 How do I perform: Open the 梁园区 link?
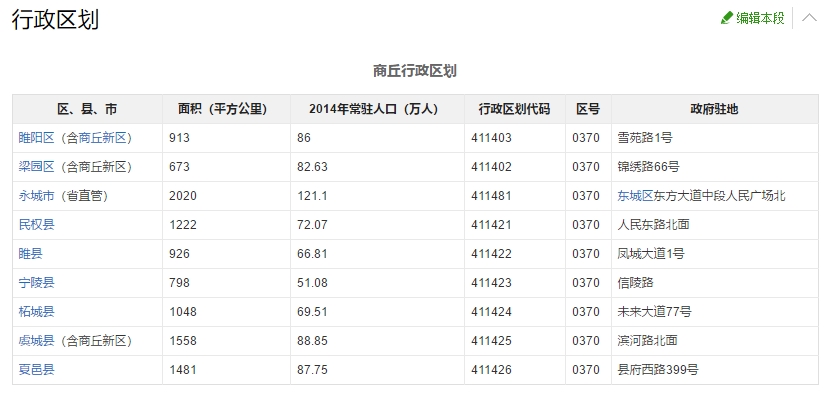pos(37,167)
